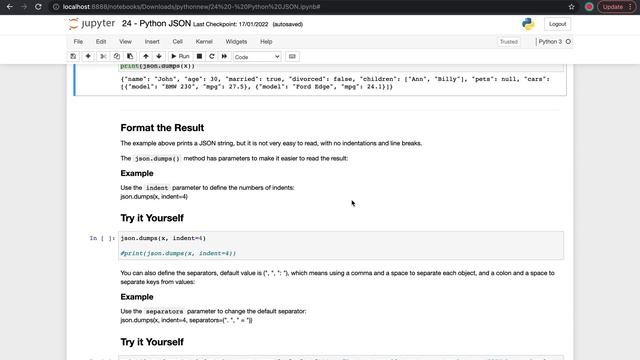Click the Format the Result heading
Viewport: 640px width, 360px height.
pos(162,128)
